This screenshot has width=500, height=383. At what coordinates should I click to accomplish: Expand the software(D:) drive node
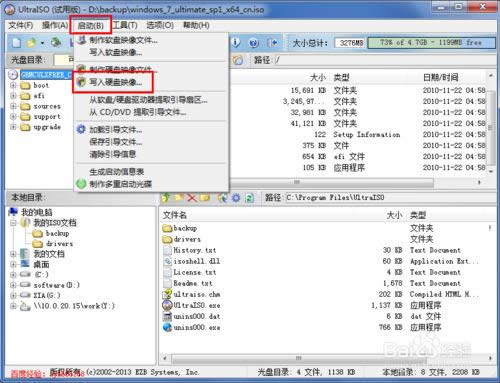[x=13, y=285]
